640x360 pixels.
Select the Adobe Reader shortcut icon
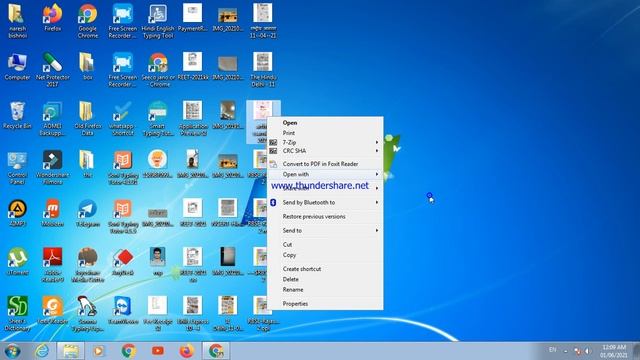click(x=52, y=265)
